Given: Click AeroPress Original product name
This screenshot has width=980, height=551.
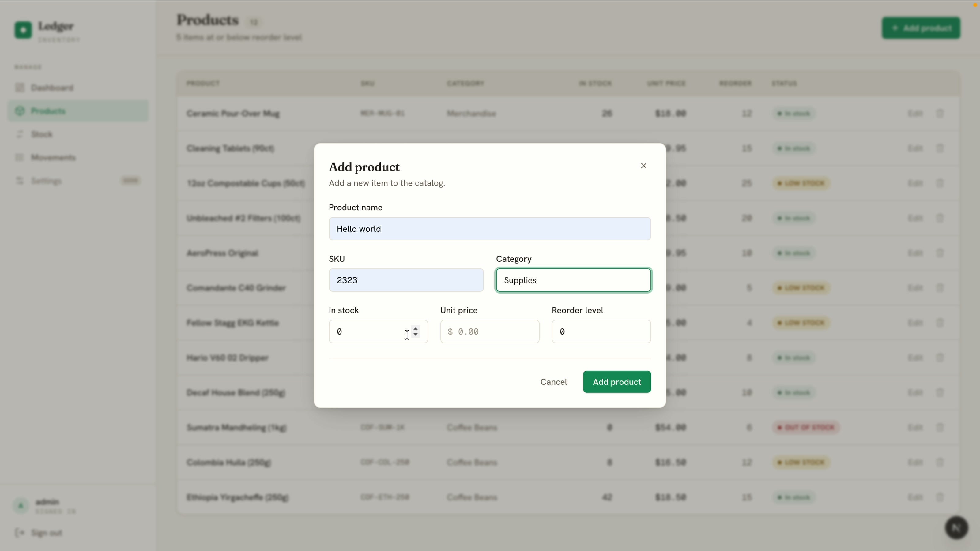Looking at the screenshot, I should tap(222, 253).
